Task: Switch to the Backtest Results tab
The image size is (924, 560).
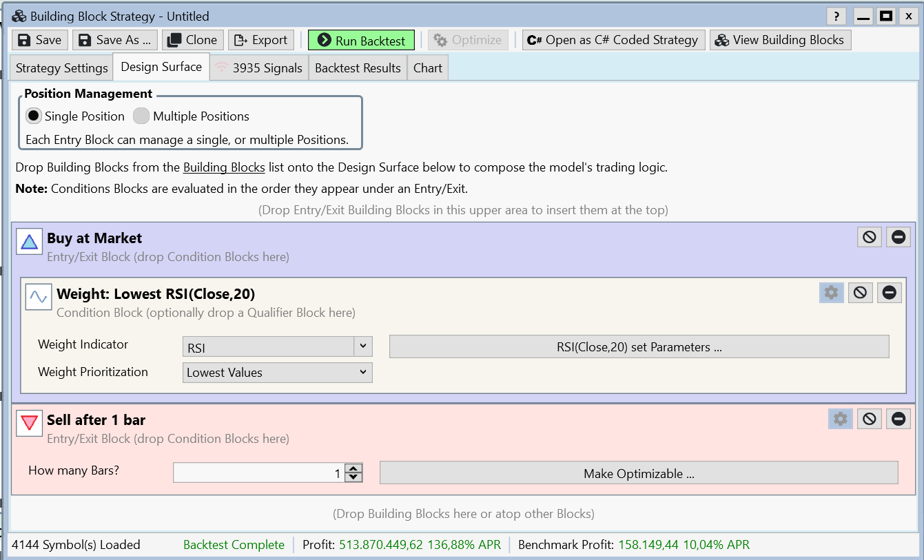Action: (358, 68)
